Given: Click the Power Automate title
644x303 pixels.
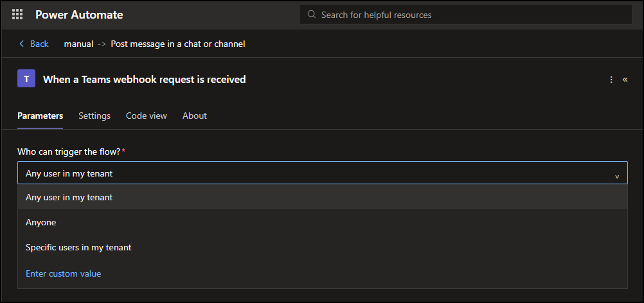Looking at the screenshot, I should click(79, 15).
